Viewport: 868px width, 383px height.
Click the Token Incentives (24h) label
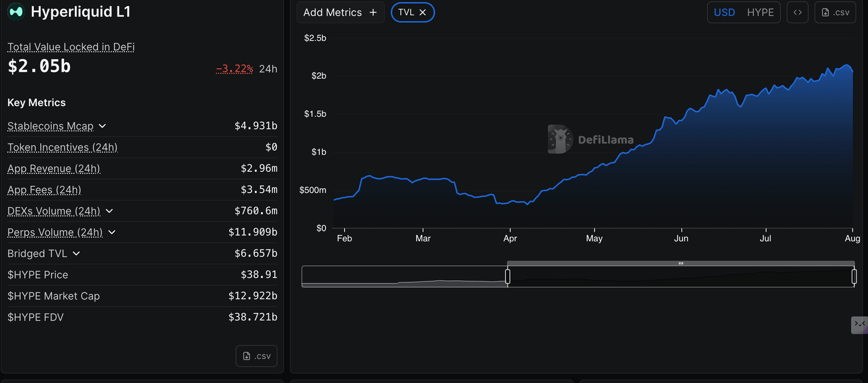pos(62,147)
